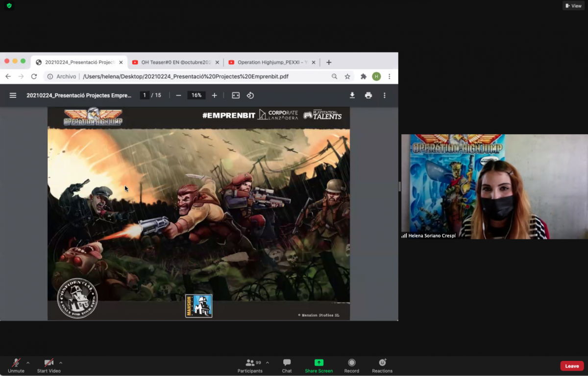Select the 20210224_Presentació Projectes browser tab
The image size is (588, 376).
tap(79, 62)
